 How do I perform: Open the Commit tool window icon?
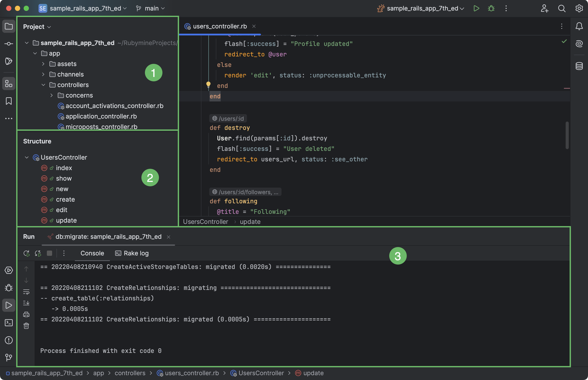pyautogui.click(x=9, y=44)
